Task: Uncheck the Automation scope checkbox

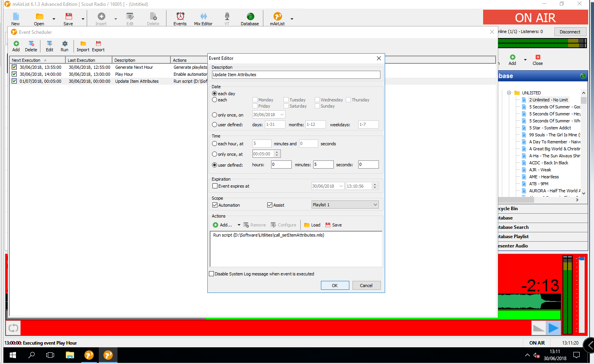Action: (215, 205)
